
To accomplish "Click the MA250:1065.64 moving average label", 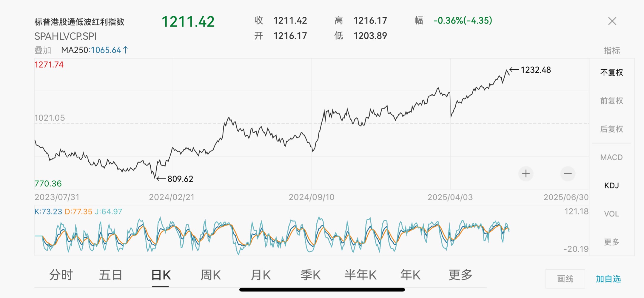I will [94, 50].
